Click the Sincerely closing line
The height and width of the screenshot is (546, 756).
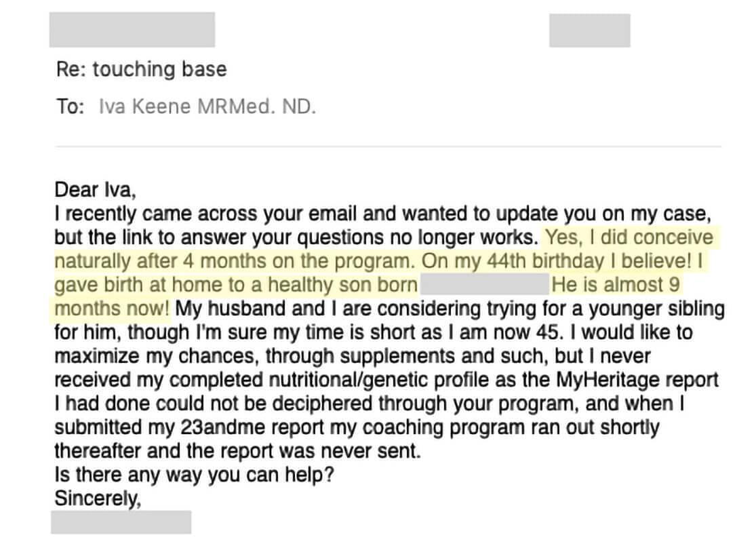click(98, 499)
